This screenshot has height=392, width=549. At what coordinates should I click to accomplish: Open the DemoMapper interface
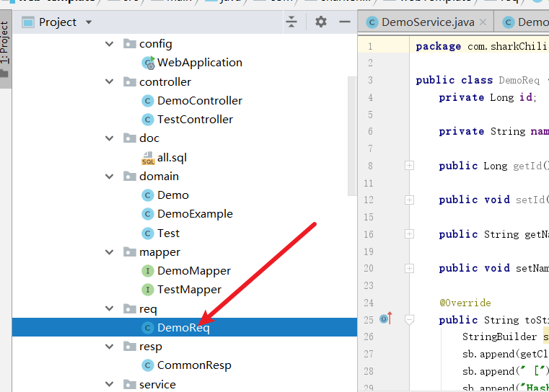(193, 271)
